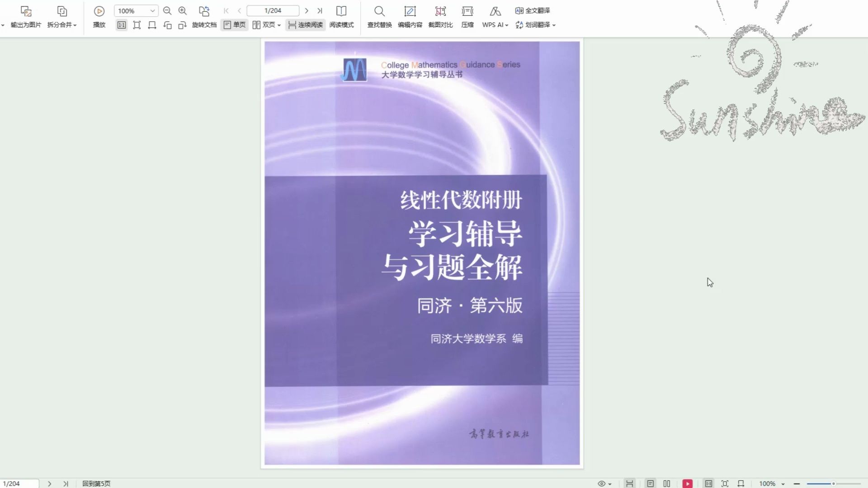
Task: Select two-page icon in status bar
Action: [x=666, y=483]
